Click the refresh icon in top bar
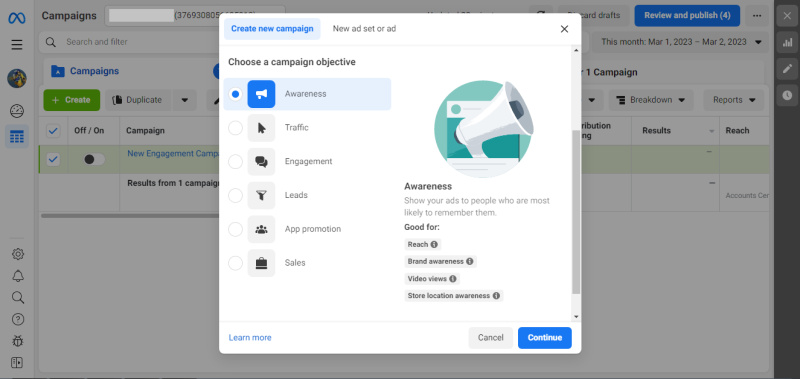 541,16
